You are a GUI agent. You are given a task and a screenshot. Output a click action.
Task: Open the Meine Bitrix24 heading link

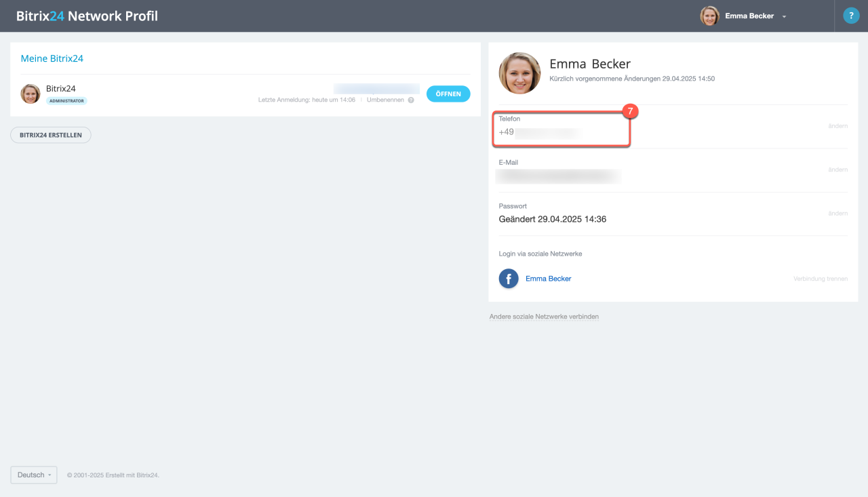pos(52,59)
